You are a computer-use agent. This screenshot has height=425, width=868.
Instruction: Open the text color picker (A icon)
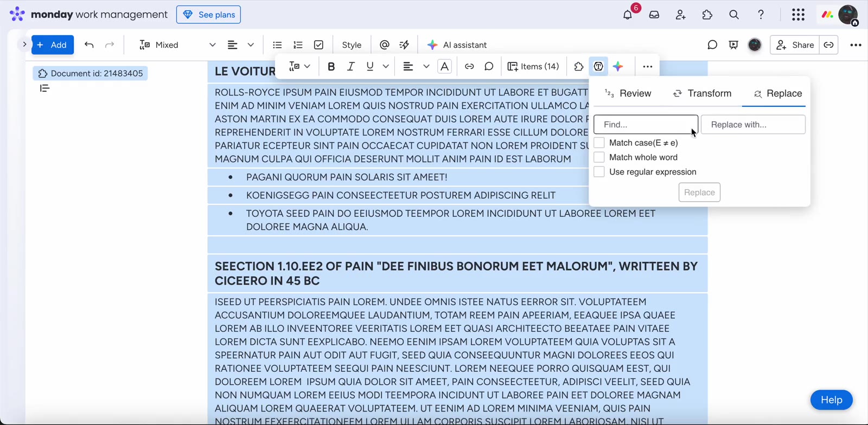pyautogui.click(x=444, y=67)
